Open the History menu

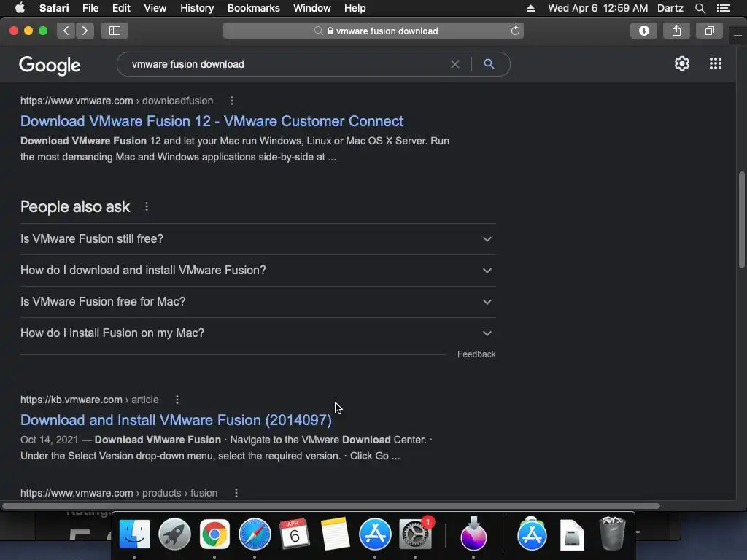pyautogui.click(x=197, y=8)
